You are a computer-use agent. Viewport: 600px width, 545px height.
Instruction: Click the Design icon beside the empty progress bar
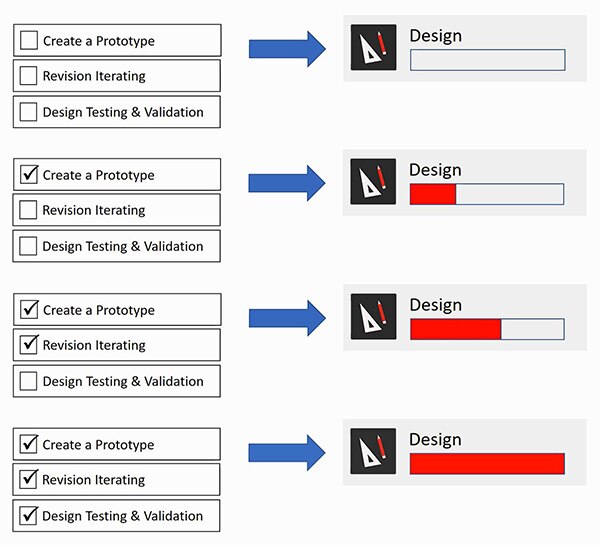point(373,48)
